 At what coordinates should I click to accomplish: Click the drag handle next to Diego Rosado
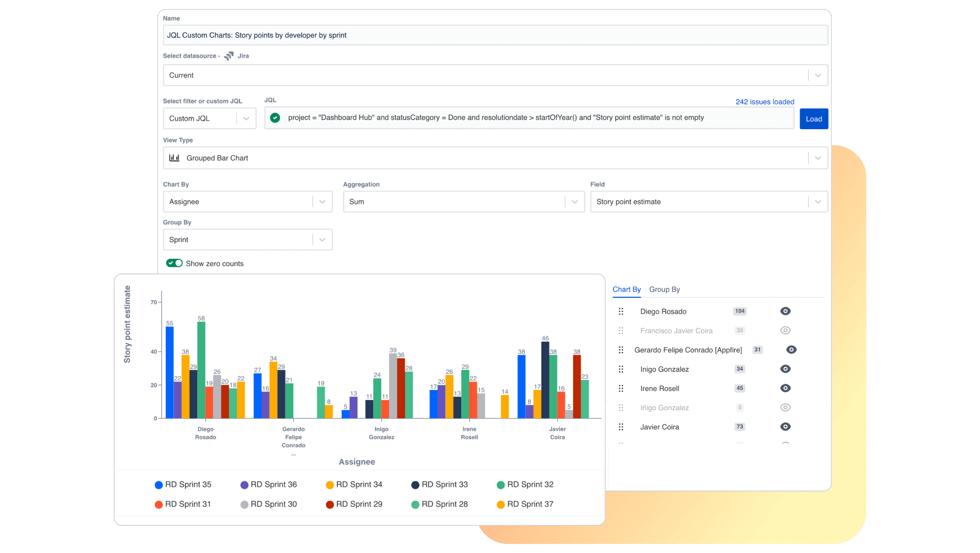621,311
